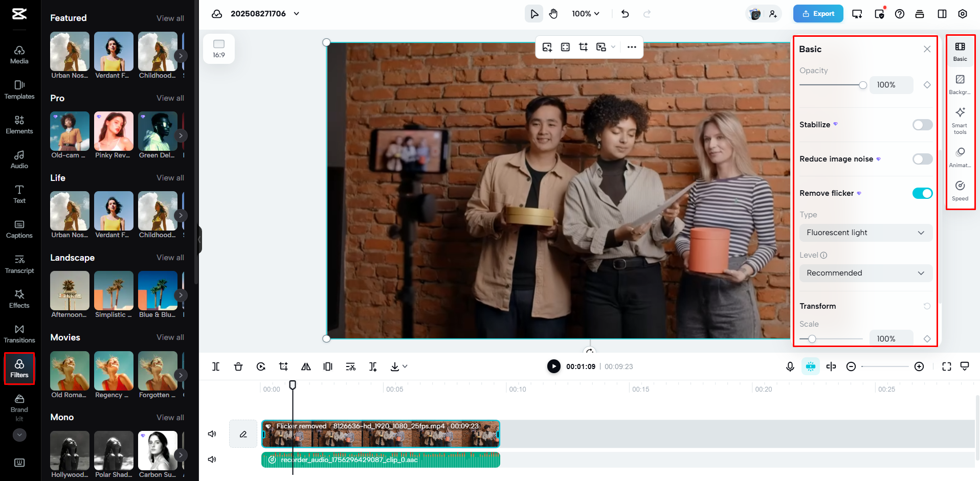Open the Level dropdown set to Recommended
The height and width of the screenshot is (481, 980).
pos(865,273)
